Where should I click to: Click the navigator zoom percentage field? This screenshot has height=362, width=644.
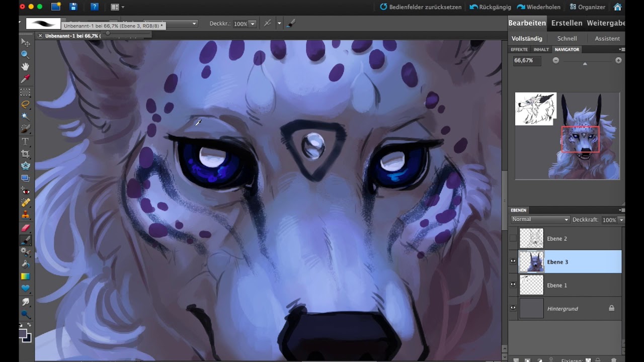tap(527, 60)
